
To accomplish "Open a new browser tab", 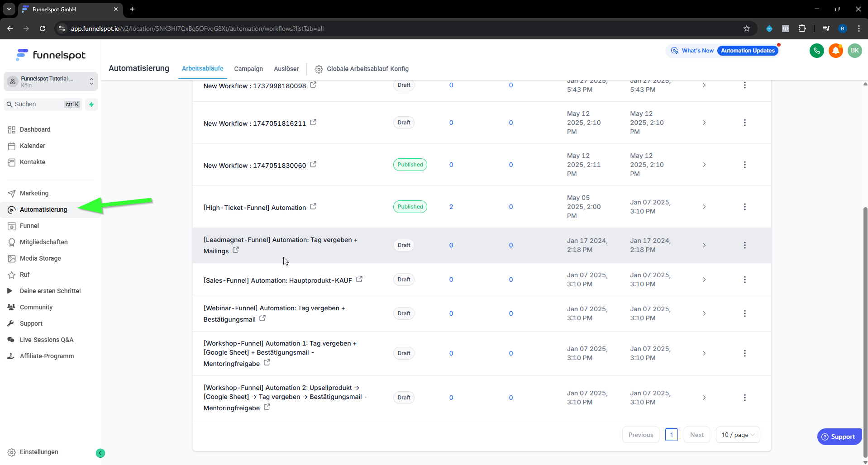I will tap(132, 9).
